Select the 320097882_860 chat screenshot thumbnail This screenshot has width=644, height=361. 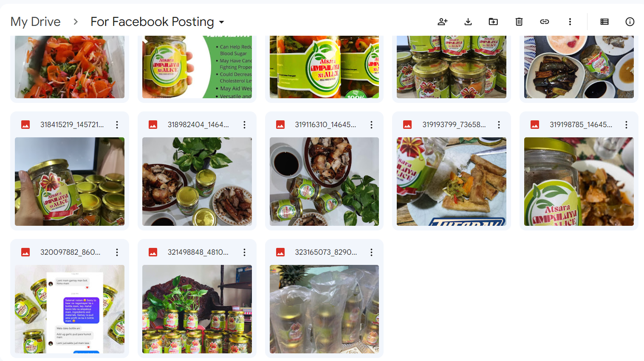[70, 309]
